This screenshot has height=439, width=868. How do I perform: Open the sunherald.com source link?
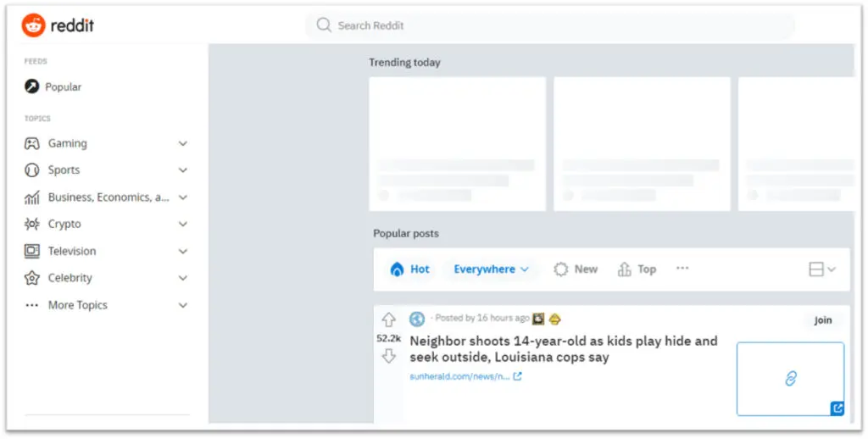click(x=459, y=376)
